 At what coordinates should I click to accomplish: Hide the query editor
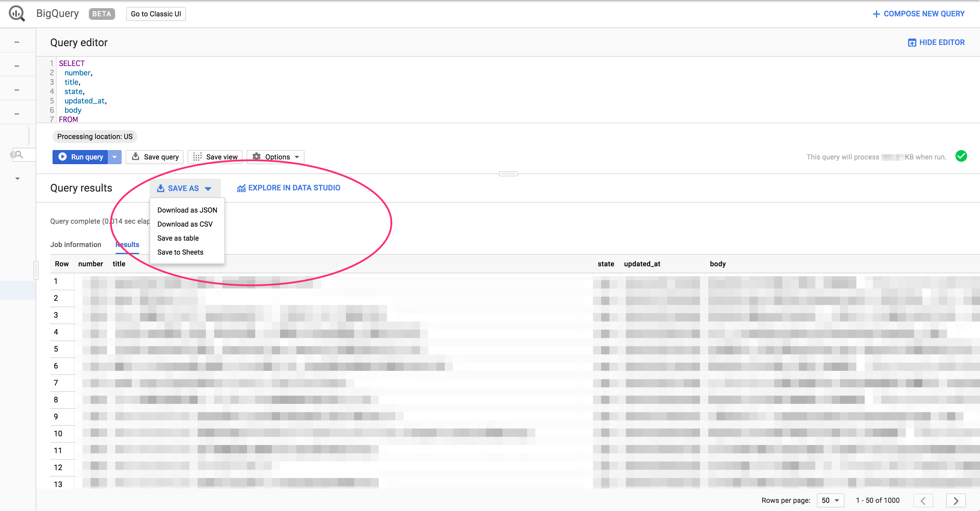point(936,43)
